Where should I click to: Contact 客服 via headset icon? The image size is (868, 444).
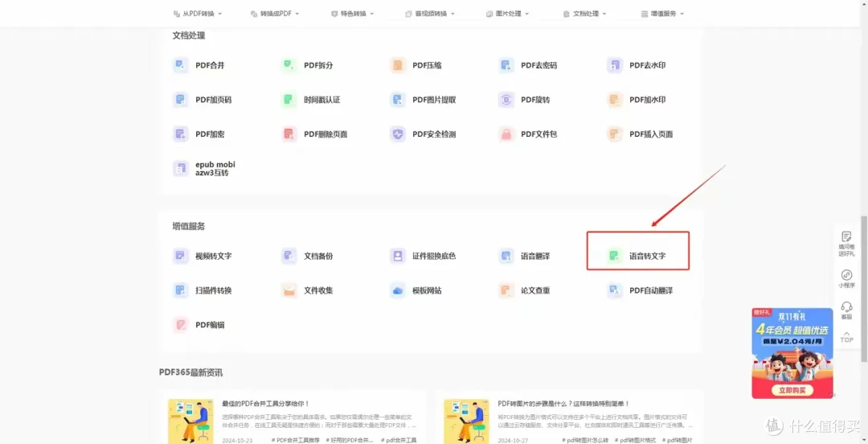point(846,306)
